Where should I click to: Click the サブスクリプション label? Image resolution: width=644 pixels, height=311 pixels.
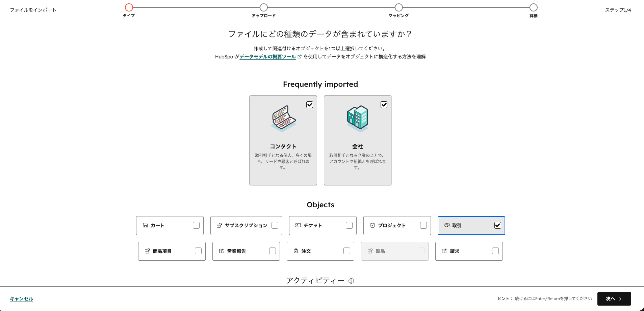(246, 225)
